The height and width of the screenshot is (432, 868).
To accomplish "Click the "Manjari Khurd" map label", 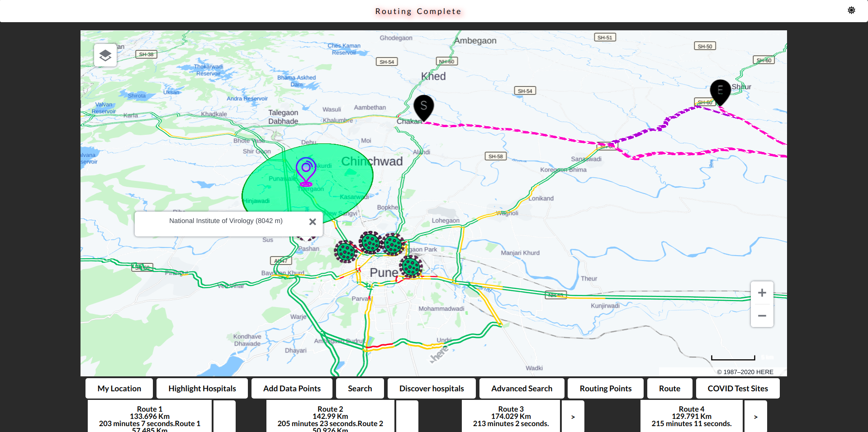I will tap(520, 253).
